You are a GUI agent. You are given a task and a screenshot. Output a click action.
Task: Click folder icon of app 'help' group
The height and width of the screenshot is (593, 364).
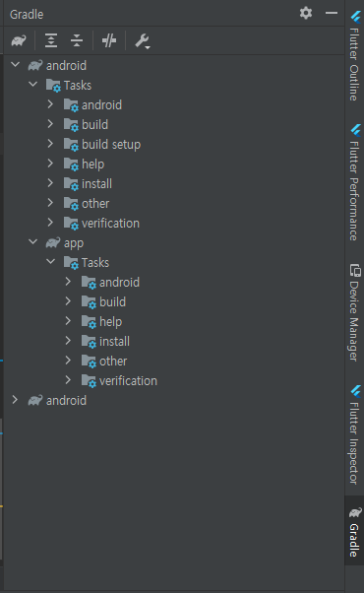tap(89, 322)
